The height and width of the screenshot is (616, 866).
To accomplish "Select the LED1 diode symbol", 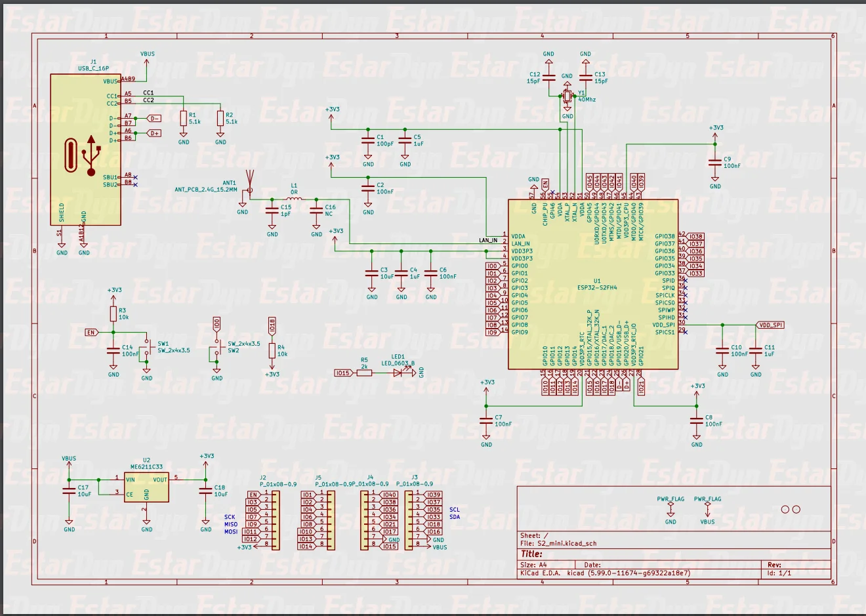I will [399, 373].
